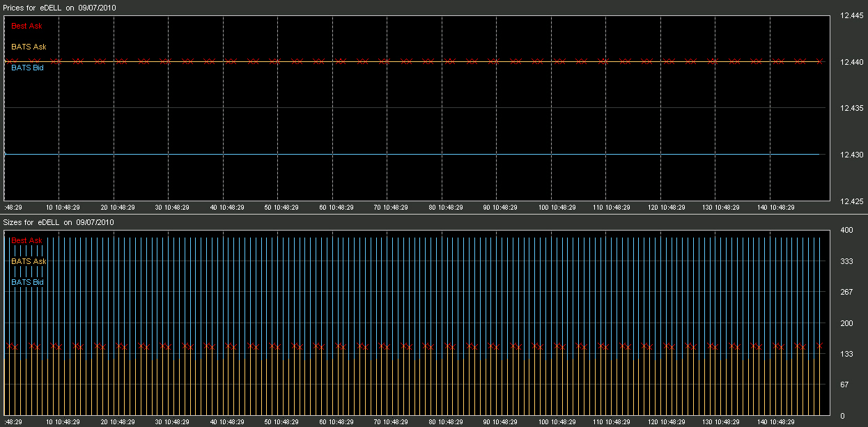868x427 pixels.
Task: Click the "Sizes for eDELL on 09/07/2010" title
Action: tap(59, 222)
